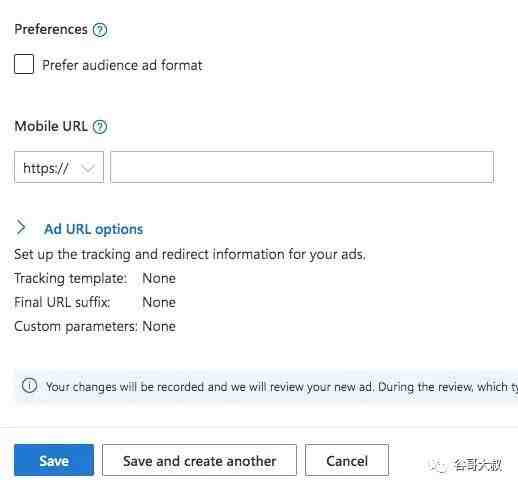
Task: Open the Mobile URL help icon
Action: [100, 127]
